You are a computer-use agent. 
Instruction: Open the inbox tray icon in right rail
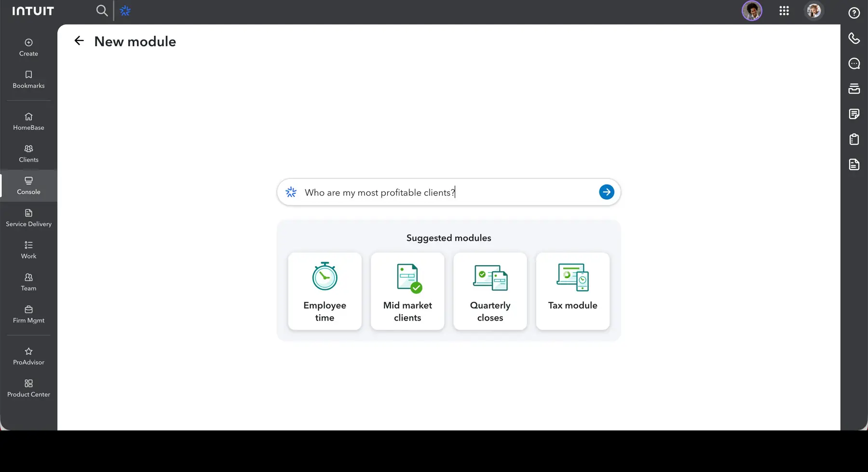click(854, 89)
